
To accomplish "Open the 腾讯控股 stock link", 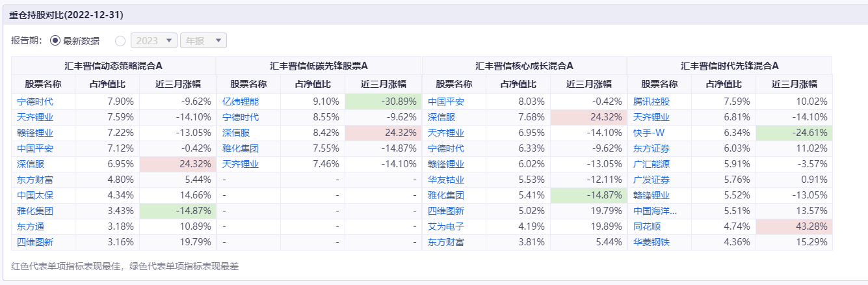I will coord(651,102).
